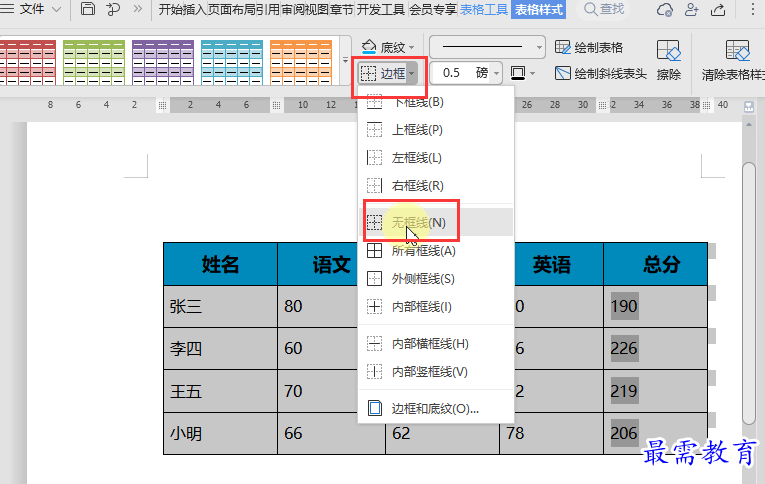
Task: Click the 张三 table cell
Action: 221,306
